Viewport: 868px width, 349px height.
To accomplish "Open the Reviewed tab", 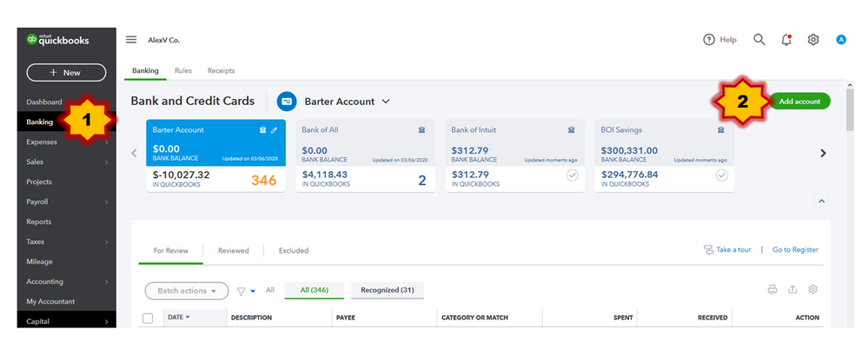I will 233,251.
